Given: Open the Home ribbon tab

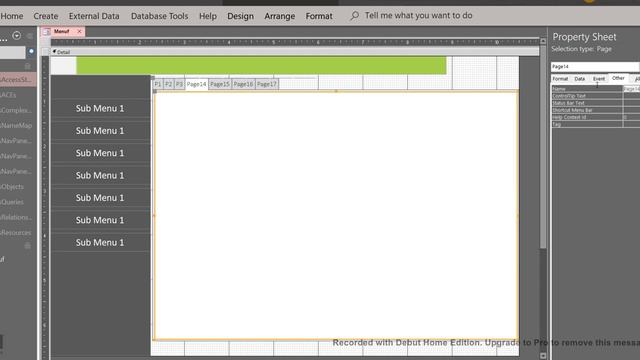Looking at the screenshot, I should (12, 16).
